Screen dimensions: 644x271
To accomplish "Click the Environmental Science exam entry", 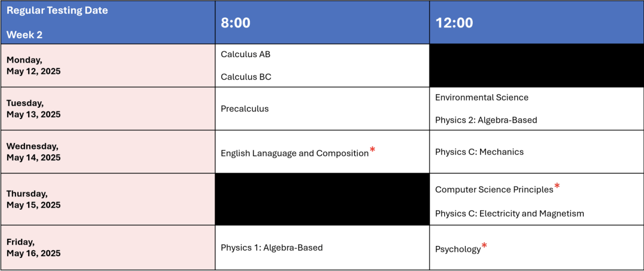I will 481,98.
